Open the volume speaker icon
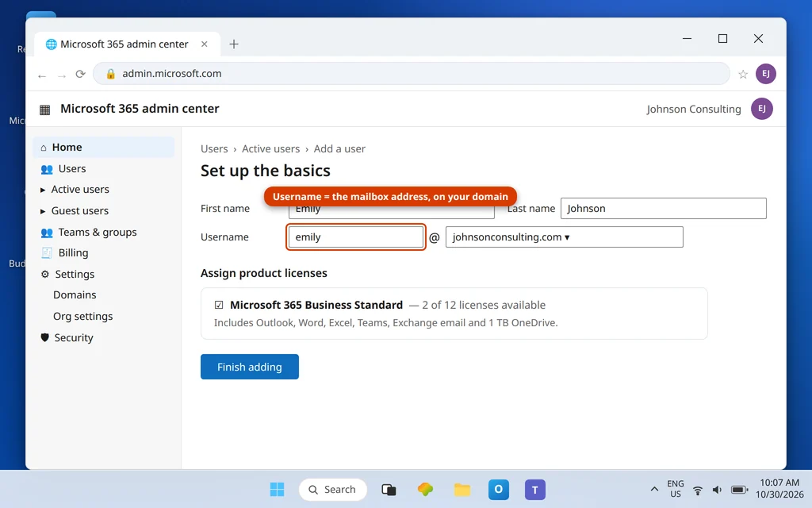 [717, 490]
